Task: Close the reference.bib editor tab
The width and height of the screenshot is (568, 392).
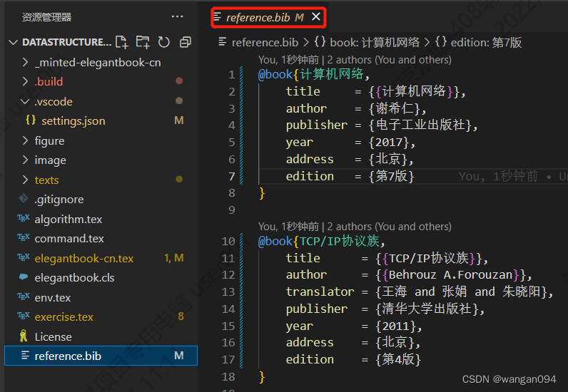Action: click(x=316, y=16)
